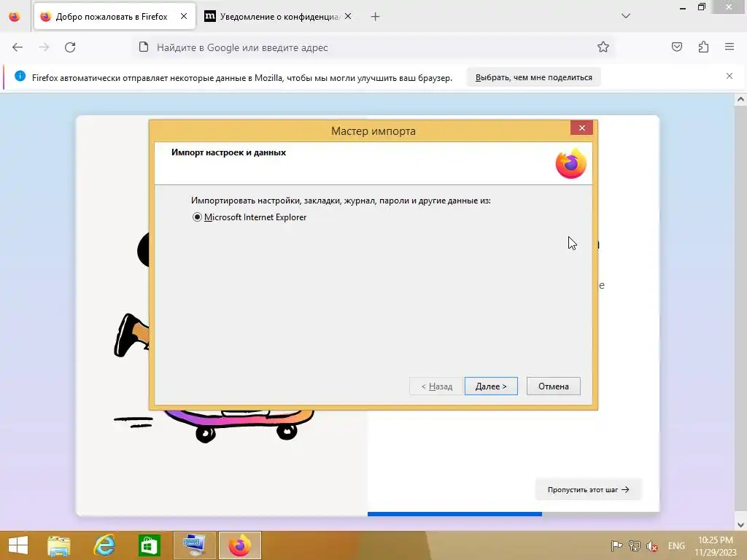Select Microsoft Internet Explorer radio button
The width and height of the screenshot is (747, 560).
tap(197, 217)
